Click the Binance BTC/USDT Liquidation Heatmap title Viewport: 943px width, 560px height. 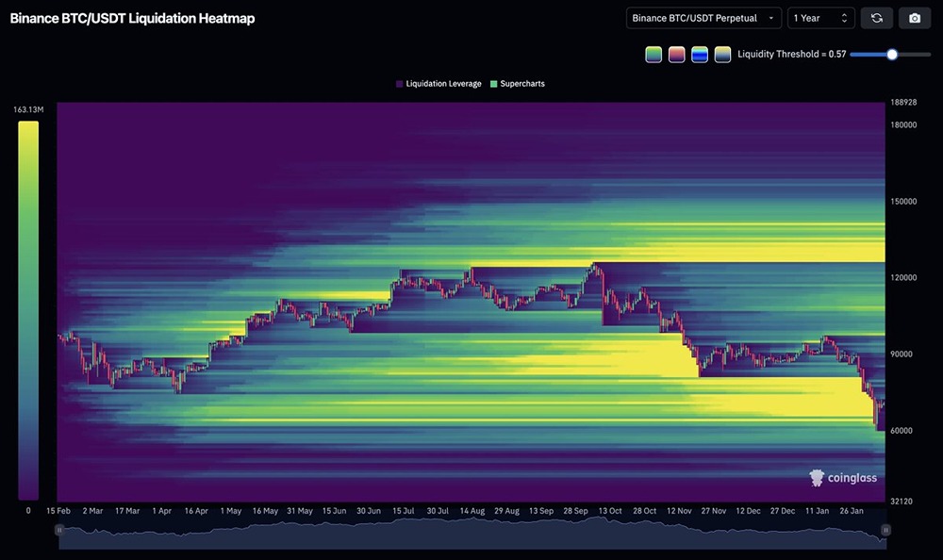coord(132,19)
